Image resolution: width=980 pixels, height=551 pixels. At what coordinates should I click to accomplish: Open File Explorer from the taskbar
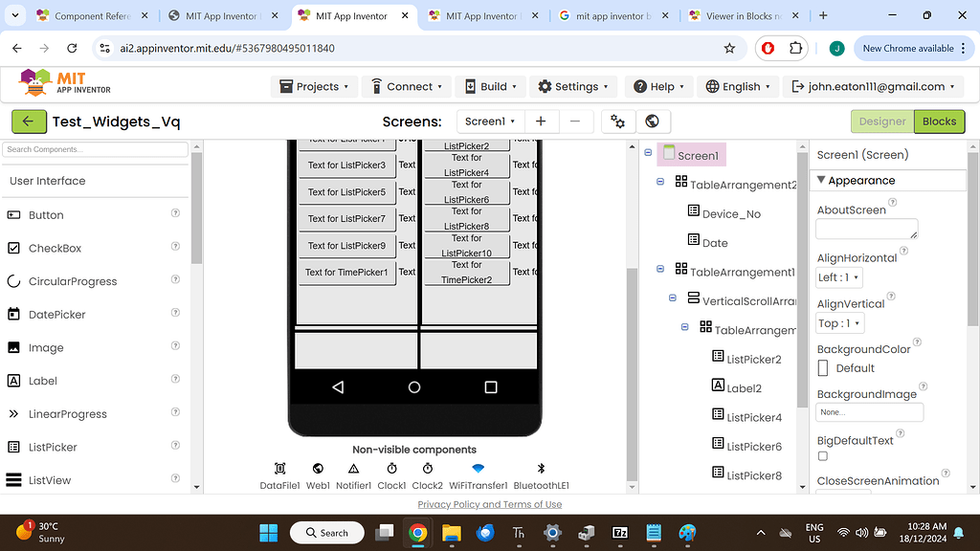tap(451, 533)
